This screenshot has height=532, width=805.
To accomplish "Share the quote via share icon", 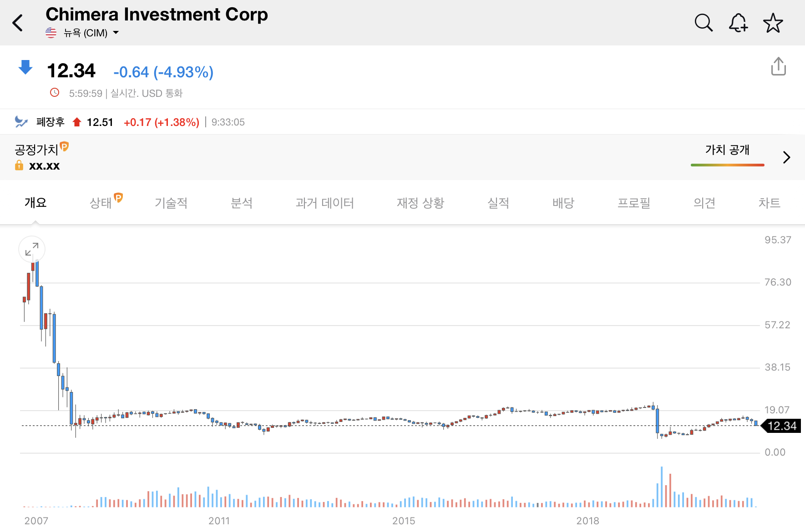I will coord(779,66).
